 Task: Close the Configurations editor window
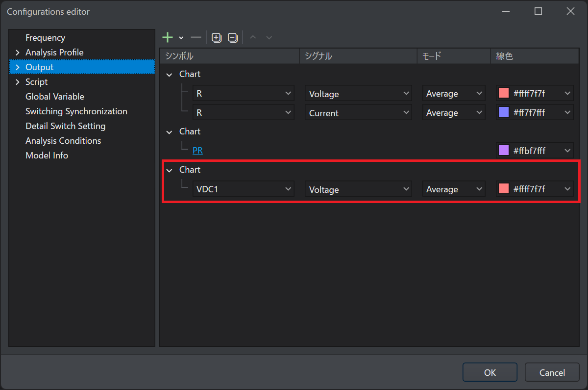click(x=570, y=11)
